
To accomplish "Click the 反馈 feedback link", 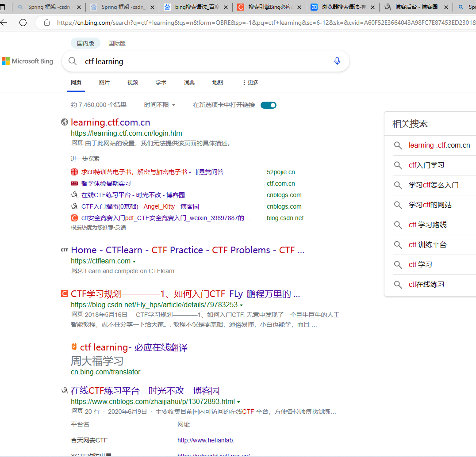I will click(120, 228).
